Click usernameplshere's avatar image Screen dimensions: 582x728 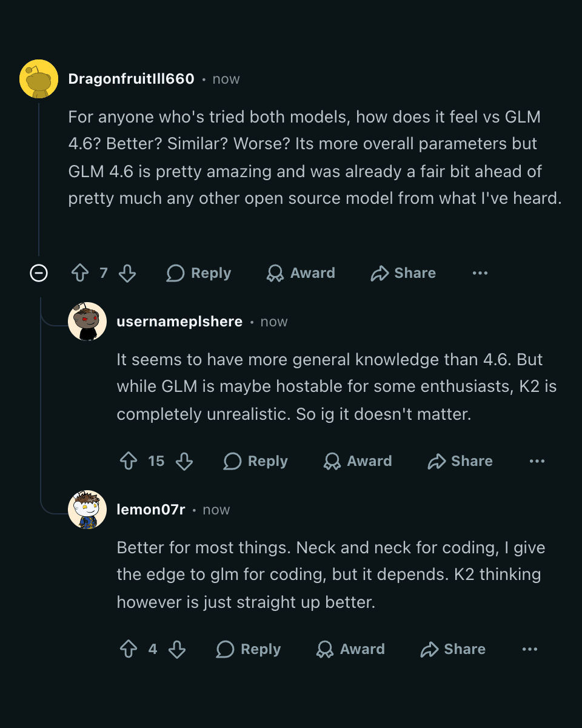87,322
